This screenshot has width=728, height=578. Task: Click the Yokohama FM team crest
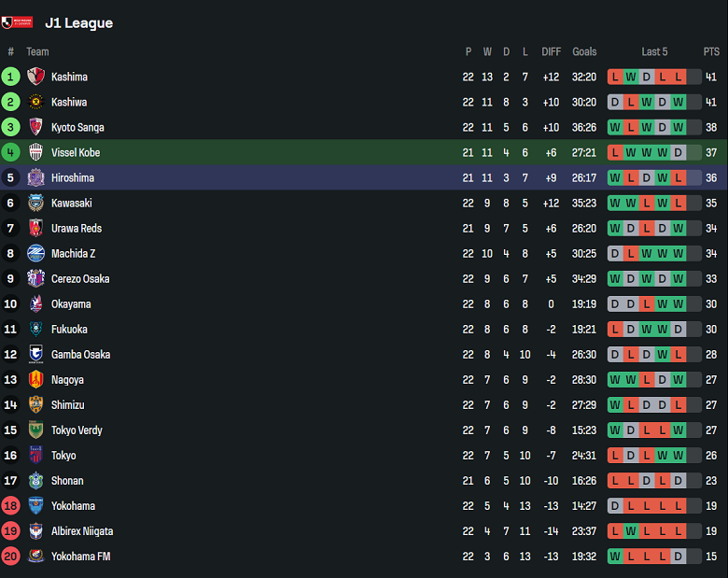(x=36, y=556)
